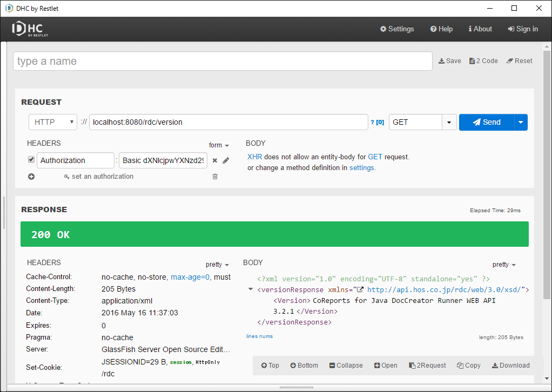This screenshot has width=552, height=392.
Task: Uncheck the Authorization header checkbox
Action: click(31, 160)
